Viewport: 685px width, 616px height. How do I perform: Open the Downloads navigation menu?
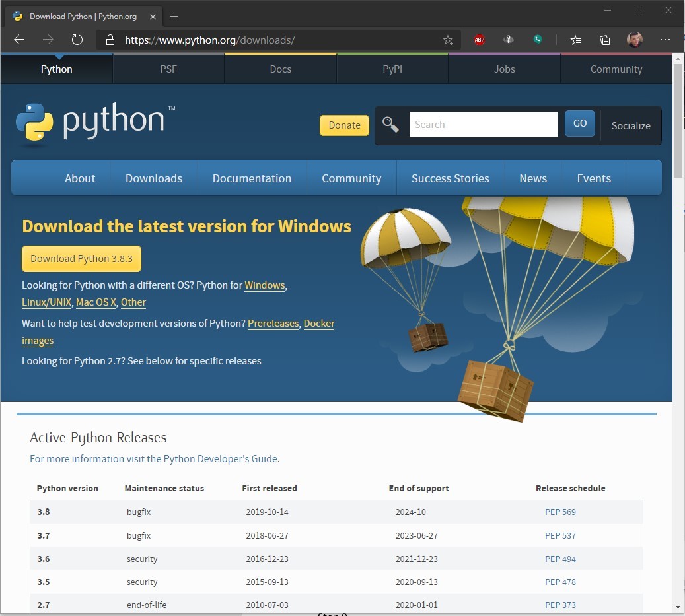pyautogui.click(x=153, y=178)
